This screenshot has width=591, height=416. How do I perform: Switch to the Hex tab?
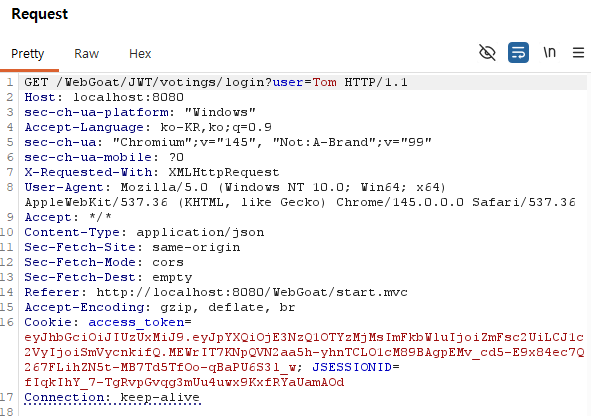(140, 54)
